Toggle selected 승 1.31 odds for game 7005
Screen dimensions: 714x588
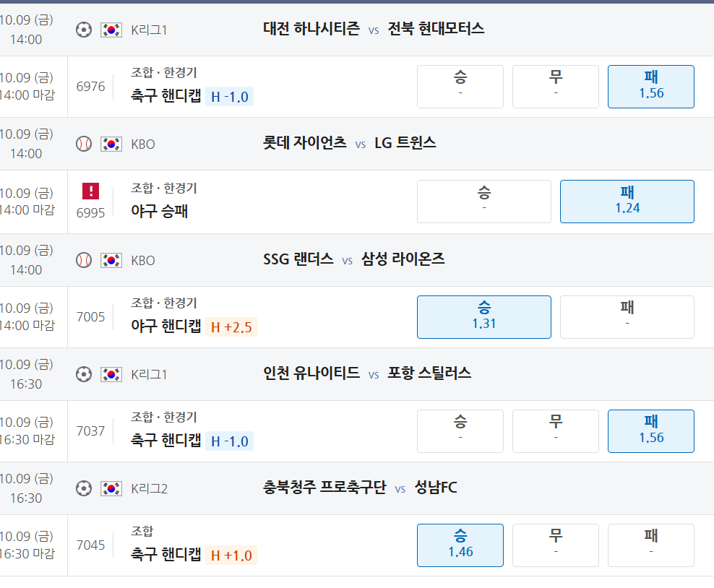click(x=484, y=317)
